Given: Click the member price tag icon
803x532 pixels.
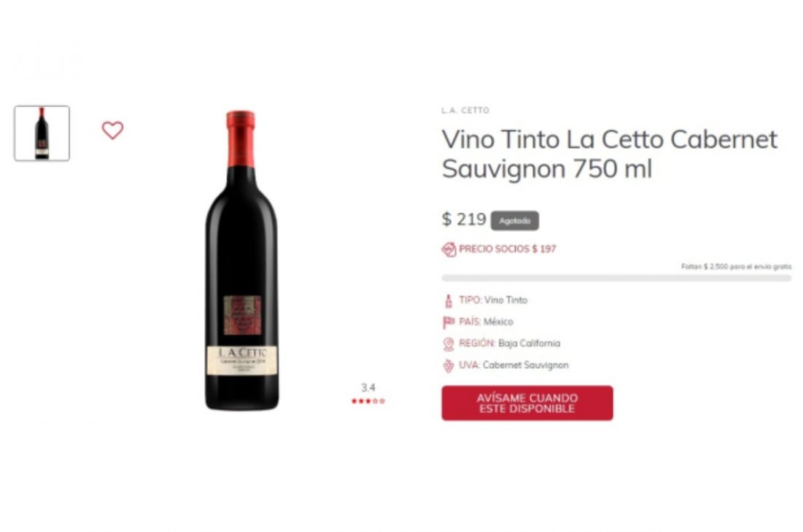Looking at the screenshot, I should [449, 249].
